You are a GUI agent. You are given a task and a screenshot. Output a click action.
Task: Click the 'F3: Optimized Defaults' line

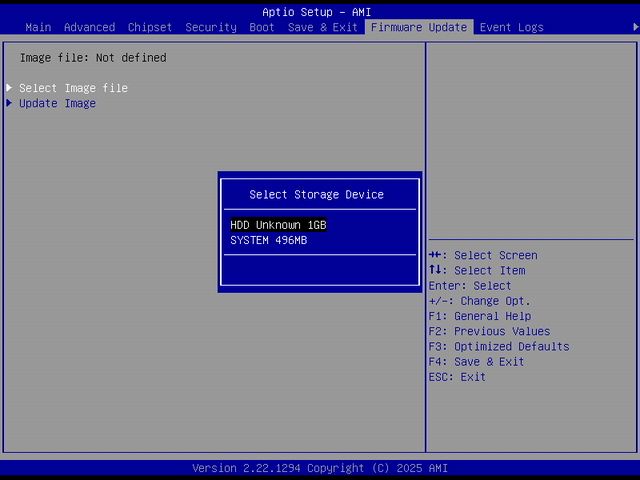tap(499, 347)
